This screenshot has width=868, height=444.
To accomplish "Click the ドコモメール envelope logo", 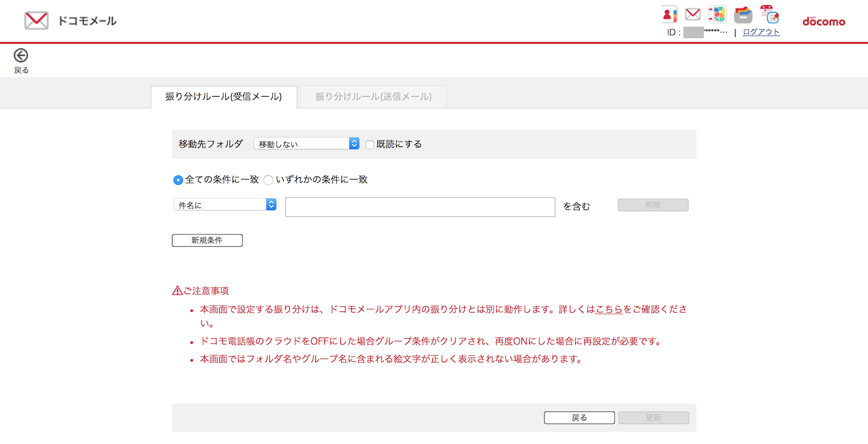I will point(36,21).
